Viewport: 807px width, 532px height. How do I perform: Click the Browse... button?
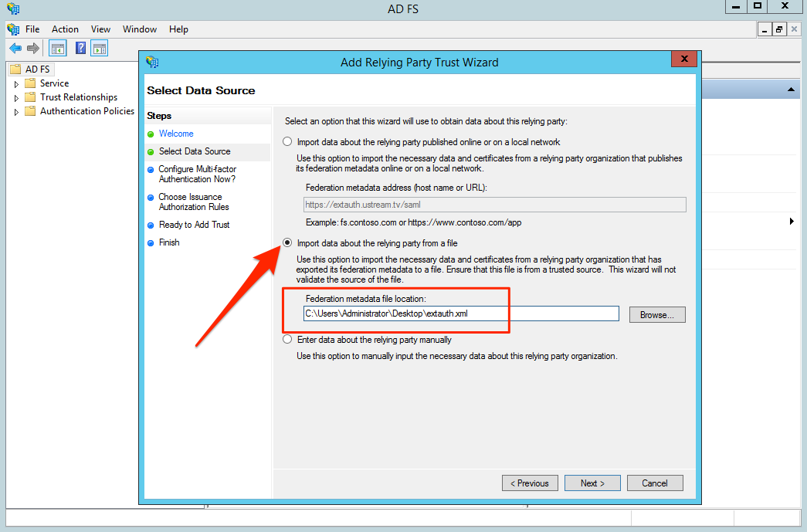[657, 315]
